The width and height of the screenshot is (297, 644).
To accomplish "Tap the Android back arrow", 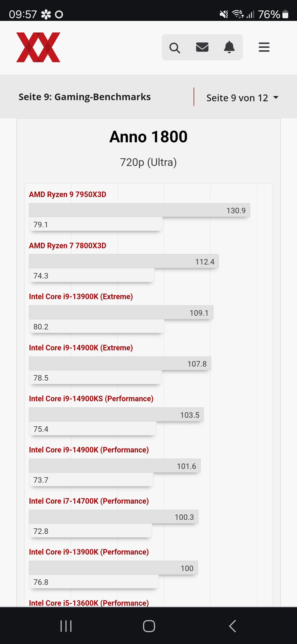I will click(x=232, y=626).
